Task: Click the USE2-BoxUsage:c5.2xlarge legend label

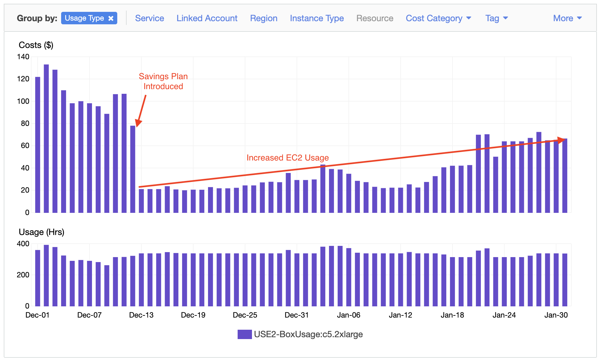Action: 308,334
